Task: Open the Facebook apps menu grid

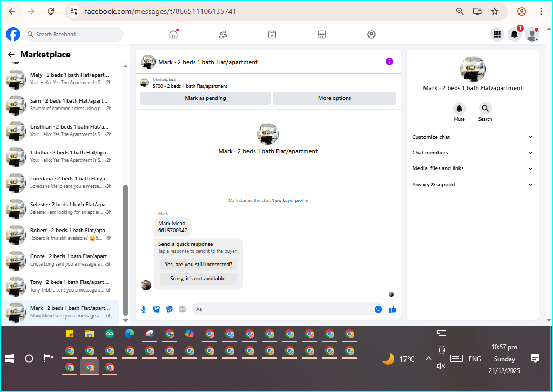Action: (x=497, y=34)
